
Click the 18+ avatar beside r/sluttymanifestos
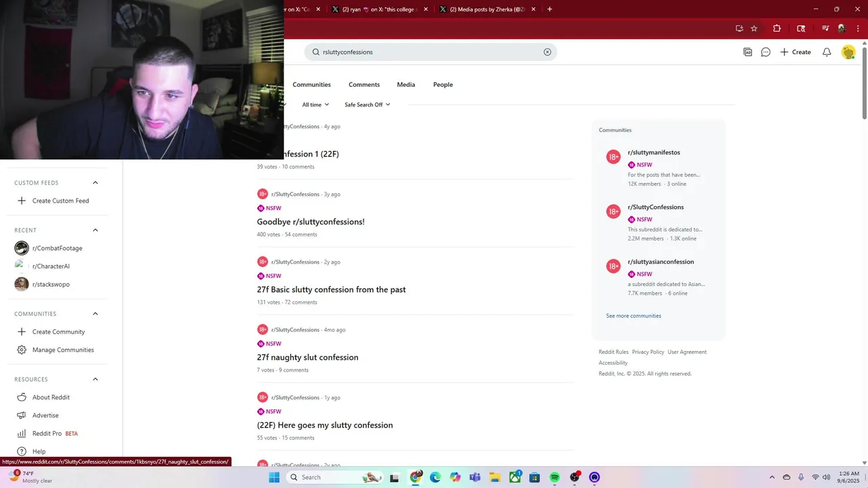[614, 157]
